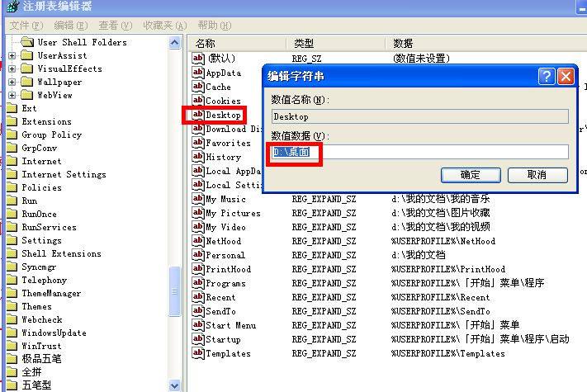Select the WindowsUpdate folder icon
The height and width of the screenshot is (392, 587).
click(x=12, y=333)
